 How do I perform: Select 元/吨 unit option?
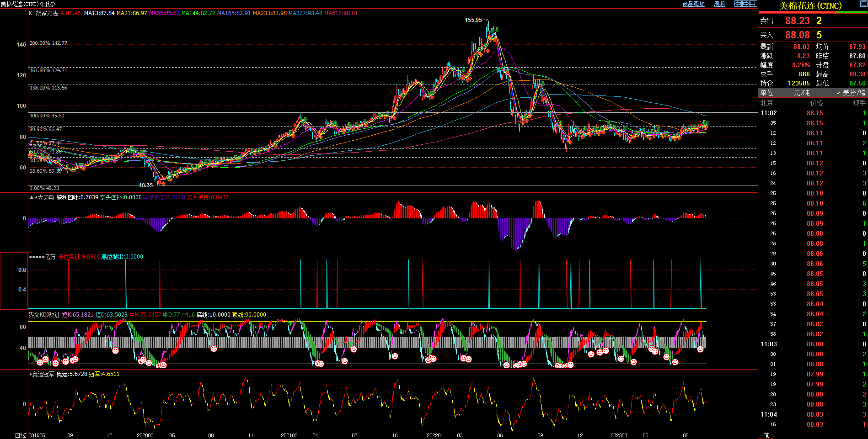(x=801, y=93)
